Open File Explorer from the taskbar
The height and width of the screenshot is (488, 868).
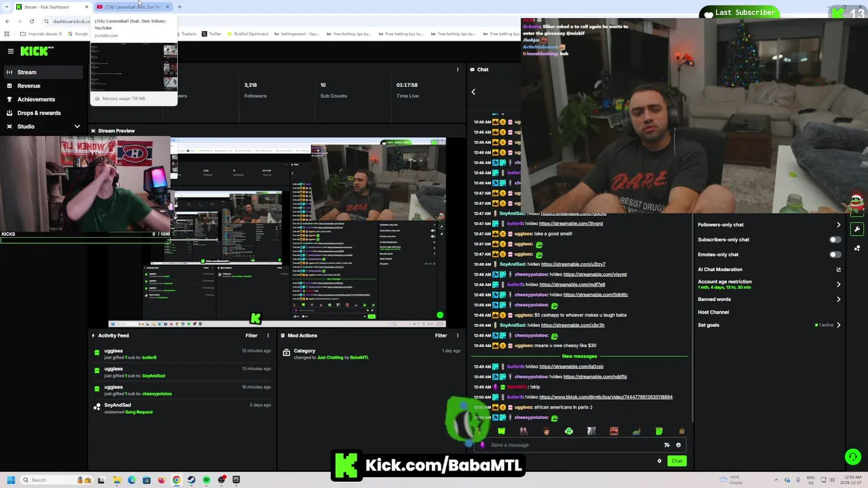click(117, 480)
